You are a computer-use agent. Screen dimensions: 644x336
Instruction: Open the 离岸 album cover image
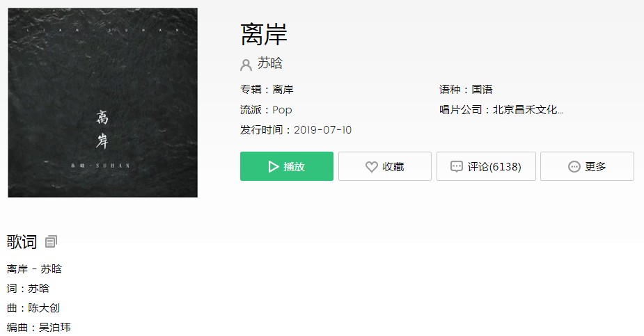pos(102,102)
